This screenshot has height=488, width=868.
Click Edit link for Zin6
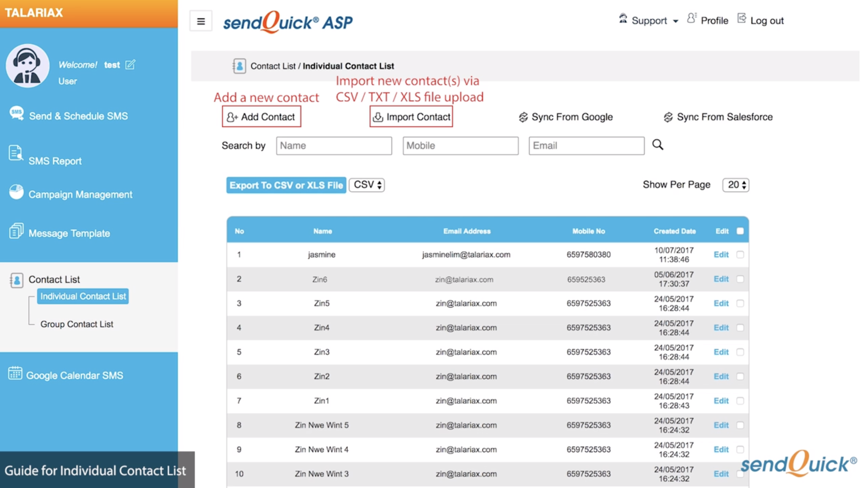(721, 279)
